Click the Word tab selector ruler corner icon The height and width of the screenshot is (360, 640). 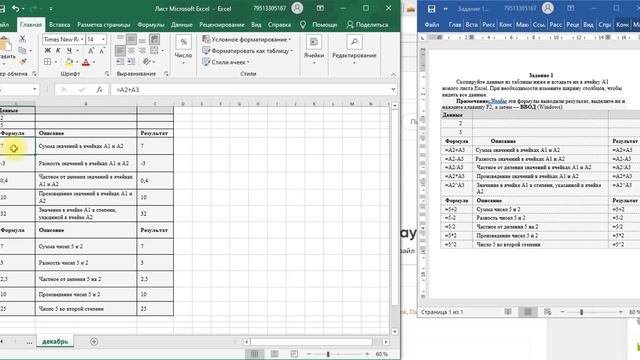(422, 38)
